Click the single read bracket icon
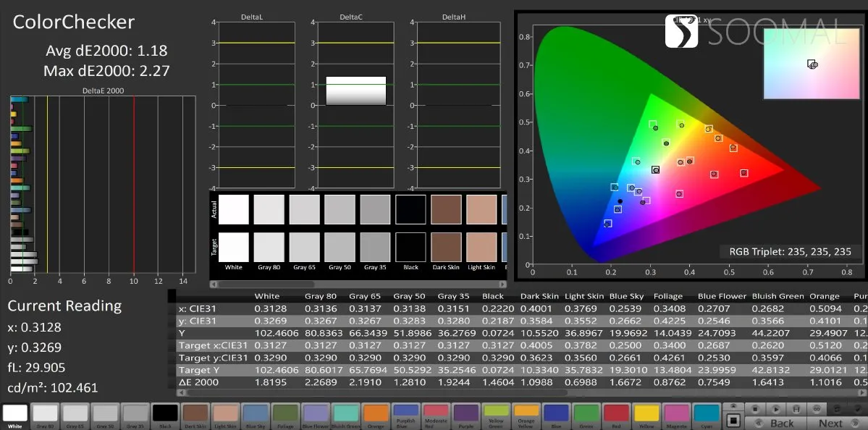 point(796,409)
